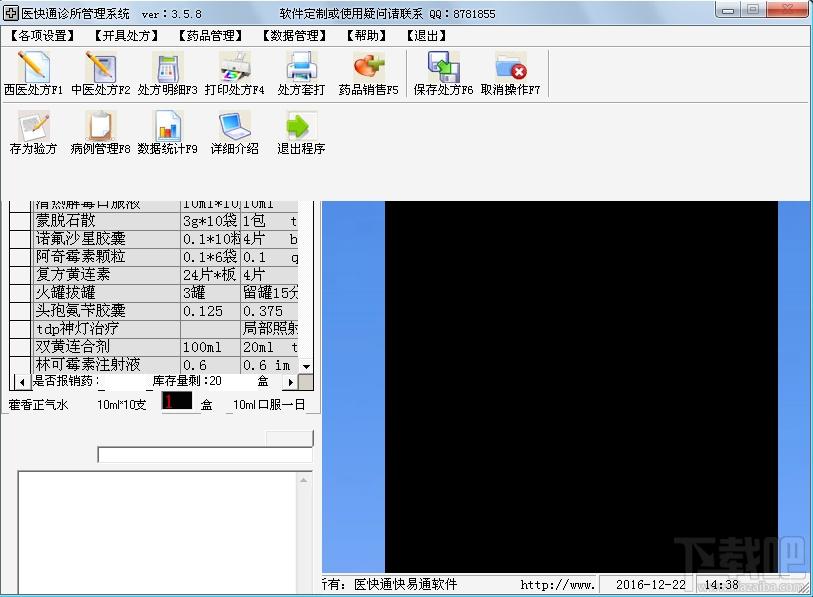The height and width of the screenshot is (597, 813).
Task: Click the 留罐15分 usage cell
Action: 270,293
